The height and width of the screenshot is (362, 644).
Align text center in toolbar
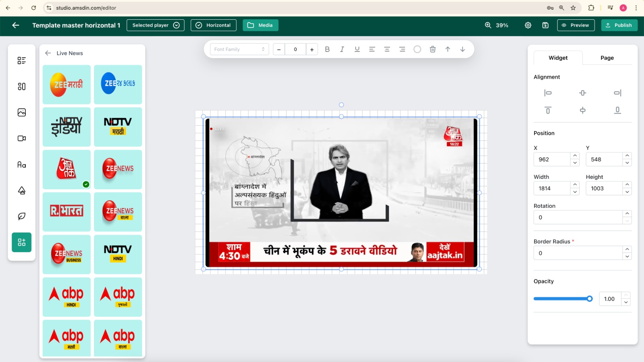point(387,49)
